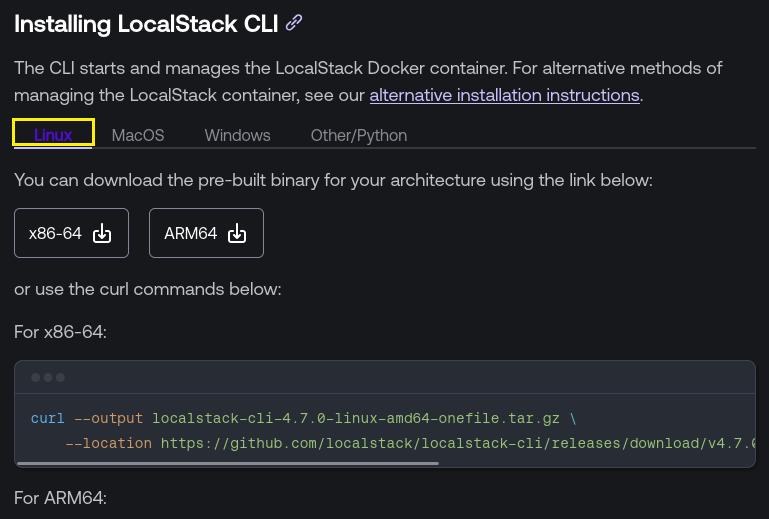Download the ARM64 binary
The height and width of the screenshot is (519, 769).
coord(206,233)
